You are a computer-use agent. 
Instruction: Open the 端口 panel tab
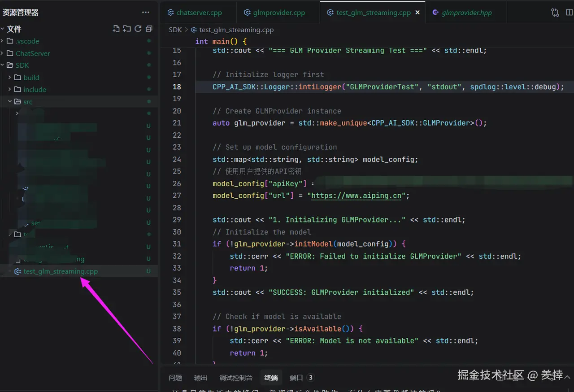[x=296, y=378]
